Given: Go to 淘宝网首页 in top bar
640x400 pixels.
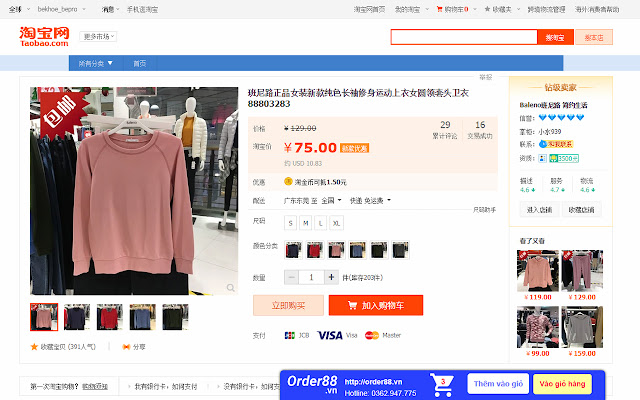Looking at the screenshot, I should 369,9.
